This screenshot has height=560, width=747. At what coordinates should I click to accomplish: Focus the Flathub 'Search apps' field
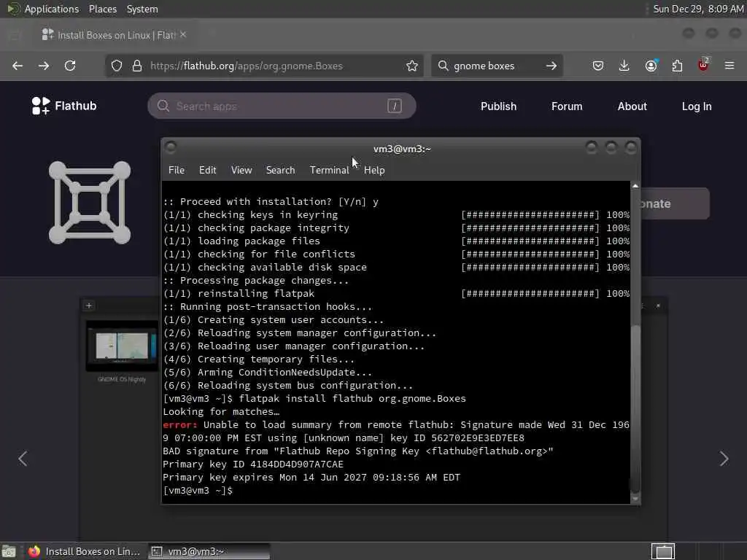282,106
